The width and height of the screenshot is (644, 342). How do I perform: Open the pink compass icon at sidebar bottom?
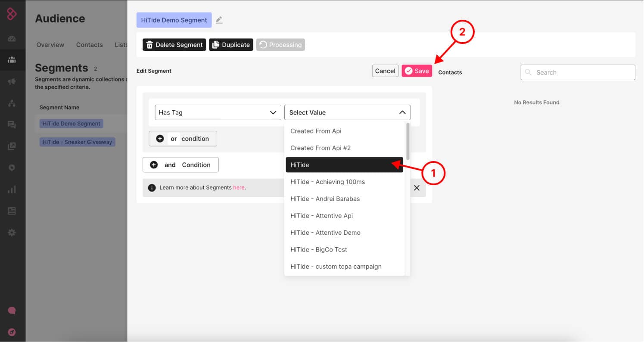tap(12, 332)
